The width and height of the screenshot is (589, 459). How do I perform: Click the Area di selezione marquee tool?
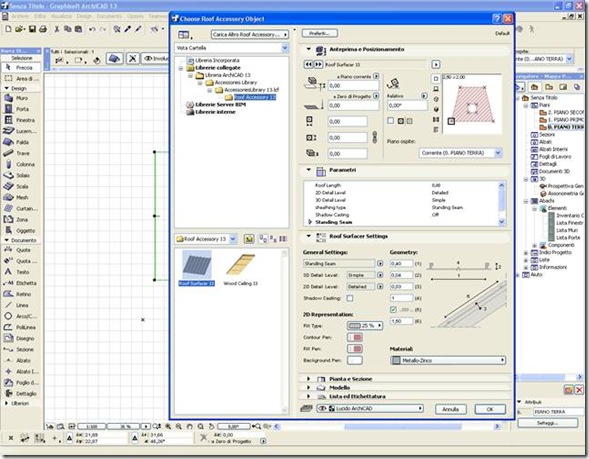tap(21, 79)
